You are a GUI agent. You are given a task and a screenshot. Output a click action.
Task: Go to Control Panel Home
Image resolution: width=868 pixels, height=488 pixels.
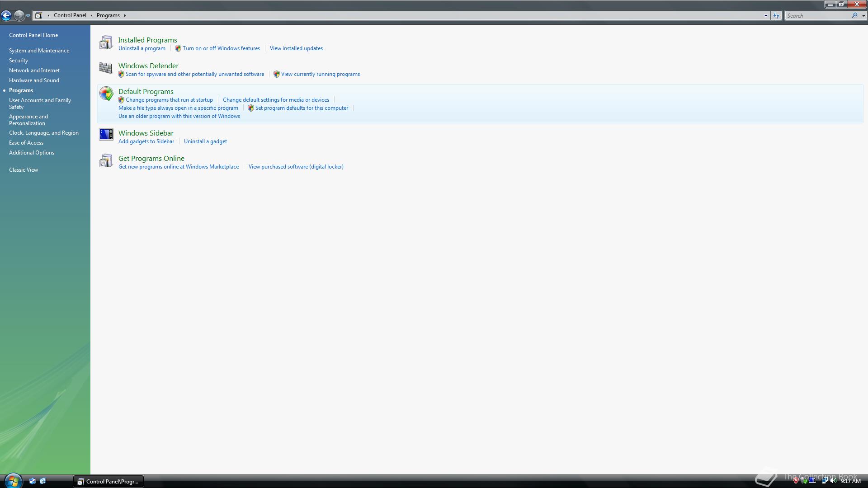33,35
